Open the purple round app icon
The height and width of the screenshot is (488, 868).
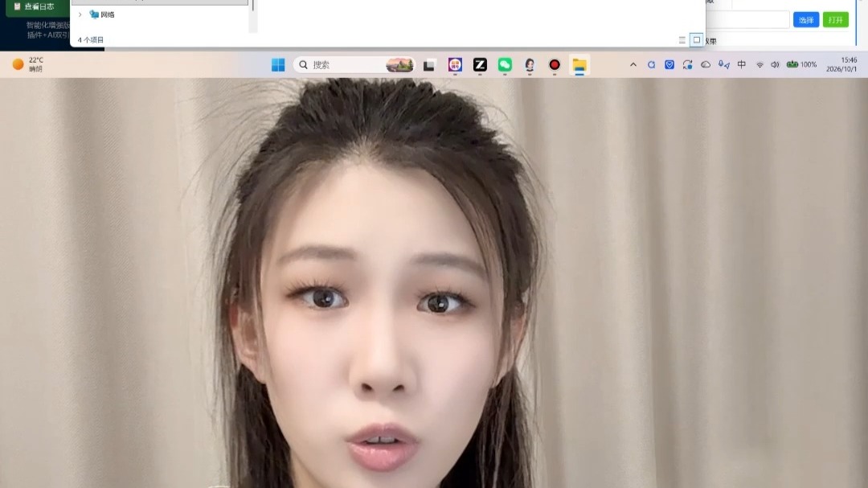(x=455, y=65)
